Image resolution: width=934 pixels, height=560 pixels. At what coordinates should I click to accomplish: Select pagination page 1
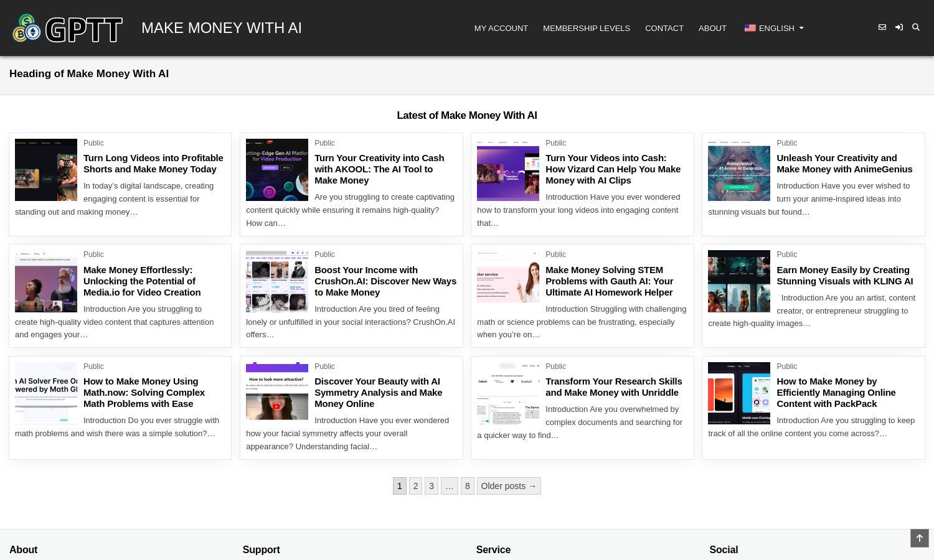[400, 486]
